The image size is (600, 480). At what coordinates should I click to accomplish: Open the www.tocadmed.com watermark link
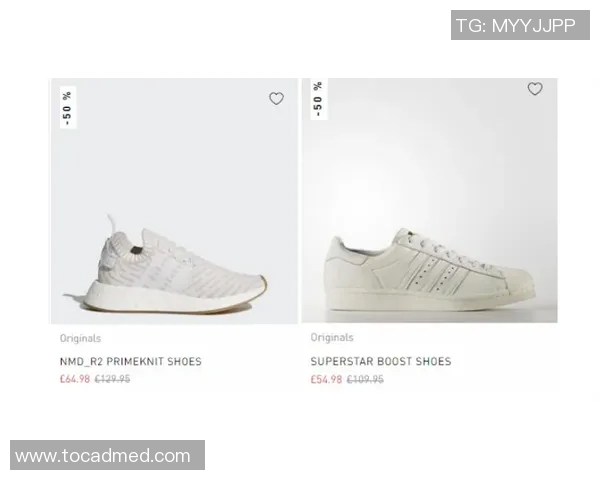pos(108,455)
